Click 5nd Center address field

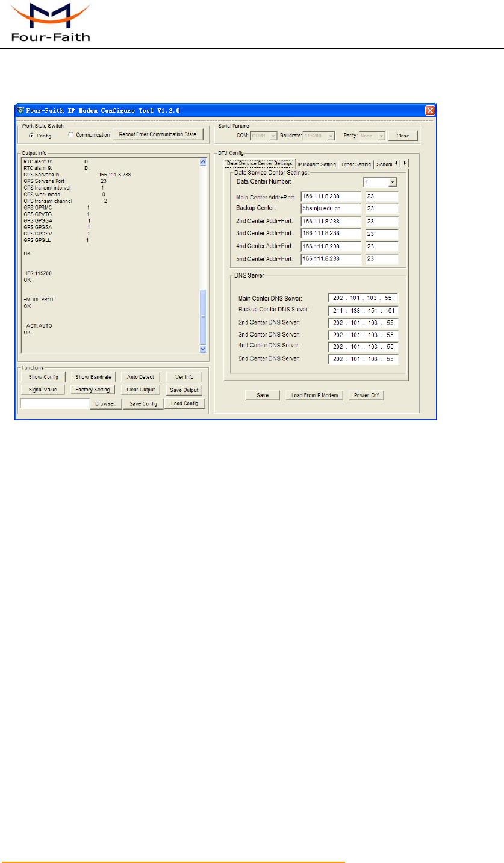tap(331, 259)
